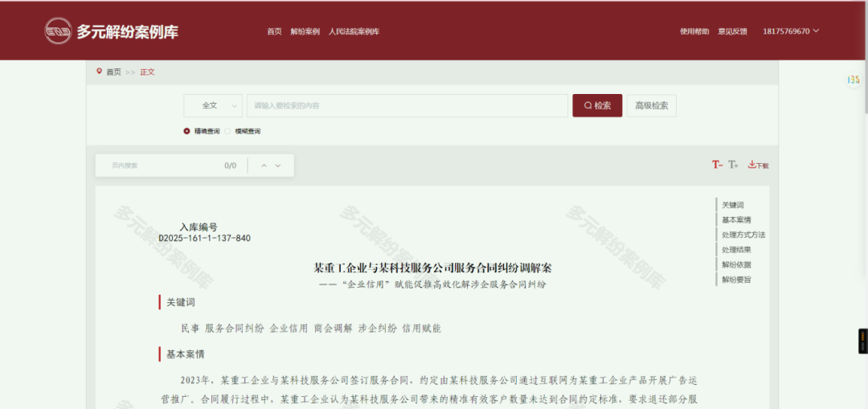Increase font size with T+ icon

click(733, 165)
